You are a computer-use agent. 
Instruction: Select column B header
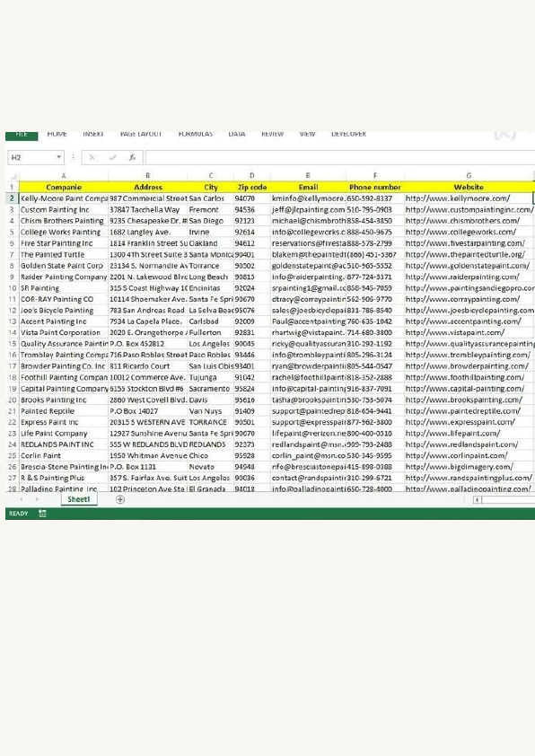(x=147, y=175)
